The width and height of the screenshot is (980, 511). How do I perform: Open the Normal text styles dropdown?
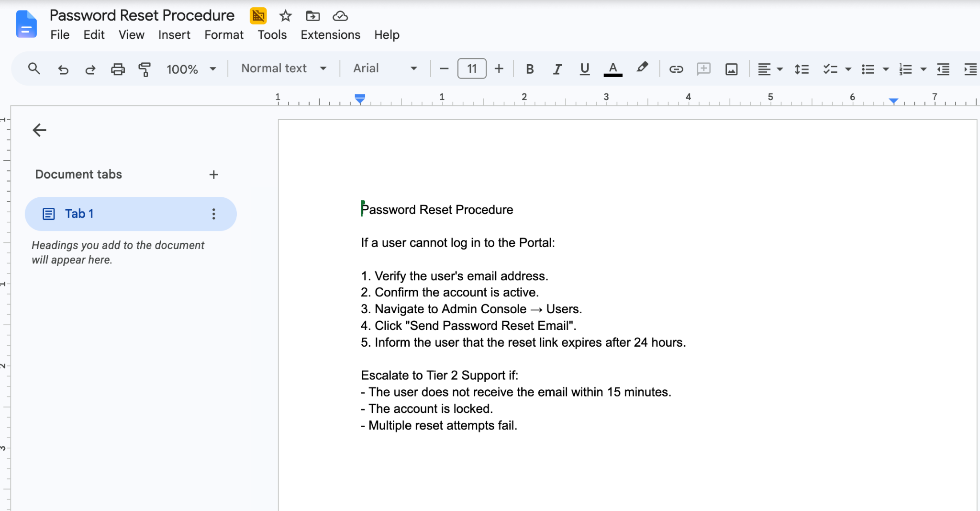click(284, 68)
